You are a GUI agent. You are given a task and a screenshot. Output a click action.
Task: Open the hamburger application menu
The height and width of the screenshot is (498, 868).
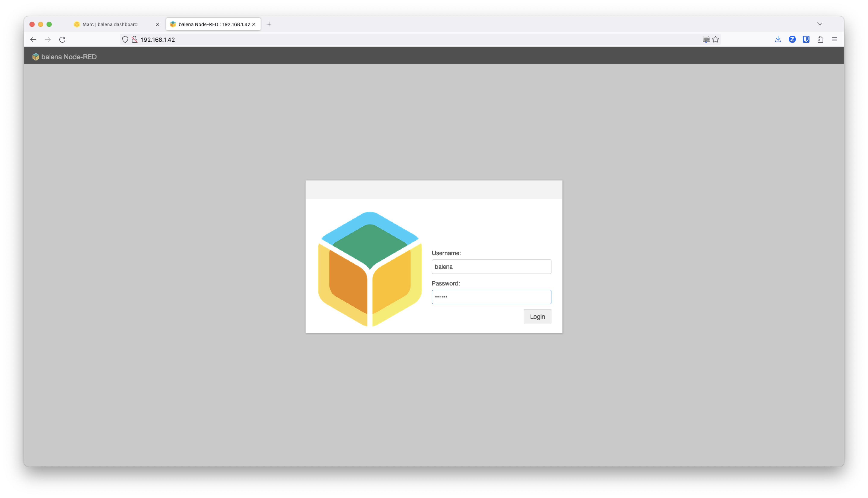835,39
